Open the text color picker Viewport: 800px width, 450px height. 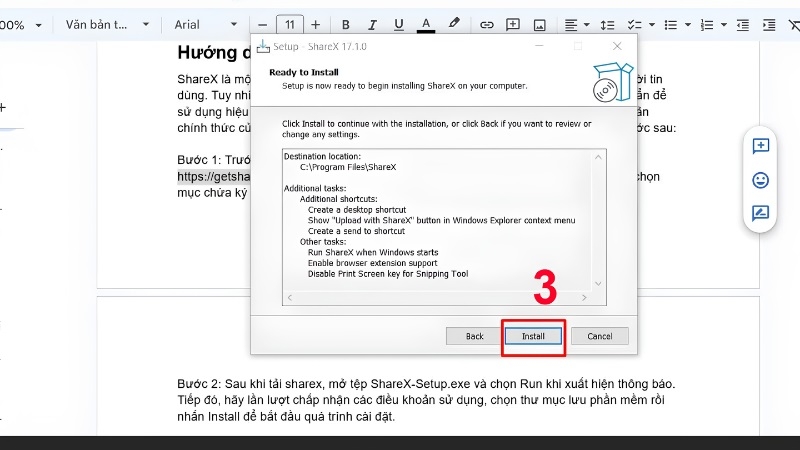pyautogui.click(x=426, y=24)
